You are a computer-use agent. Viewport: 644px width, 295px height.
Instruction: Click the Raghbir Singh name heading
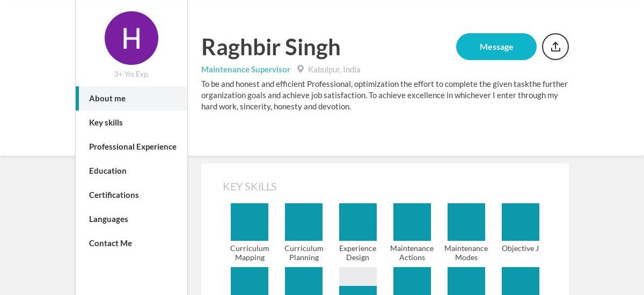[x=271, y=47]
